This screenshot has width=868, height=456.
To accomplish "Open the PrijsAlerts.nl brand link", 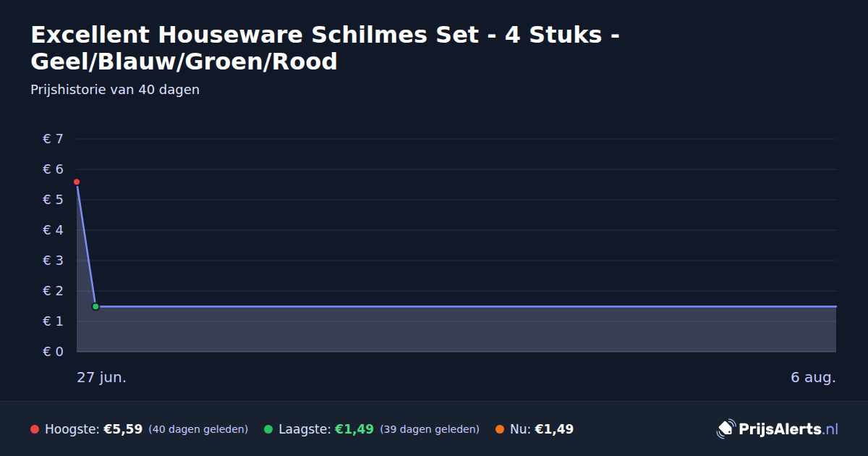I will pyautogui.click(x=778, y=429).
